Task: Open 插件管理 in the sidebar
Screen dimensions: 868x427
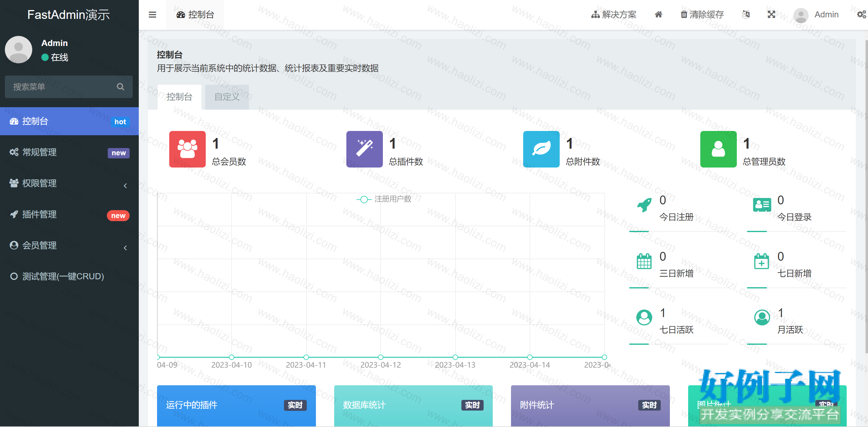Action: point(69,214)
